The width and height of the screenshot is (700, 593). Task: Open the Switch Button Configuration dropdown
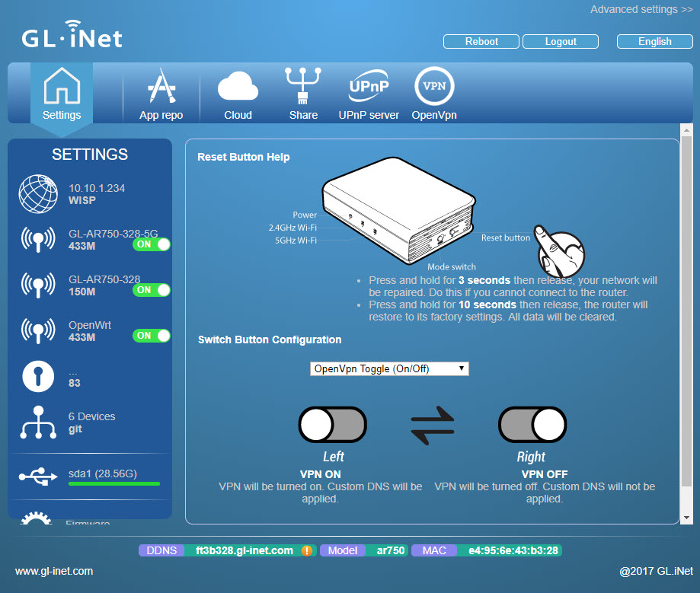point(389,368)
